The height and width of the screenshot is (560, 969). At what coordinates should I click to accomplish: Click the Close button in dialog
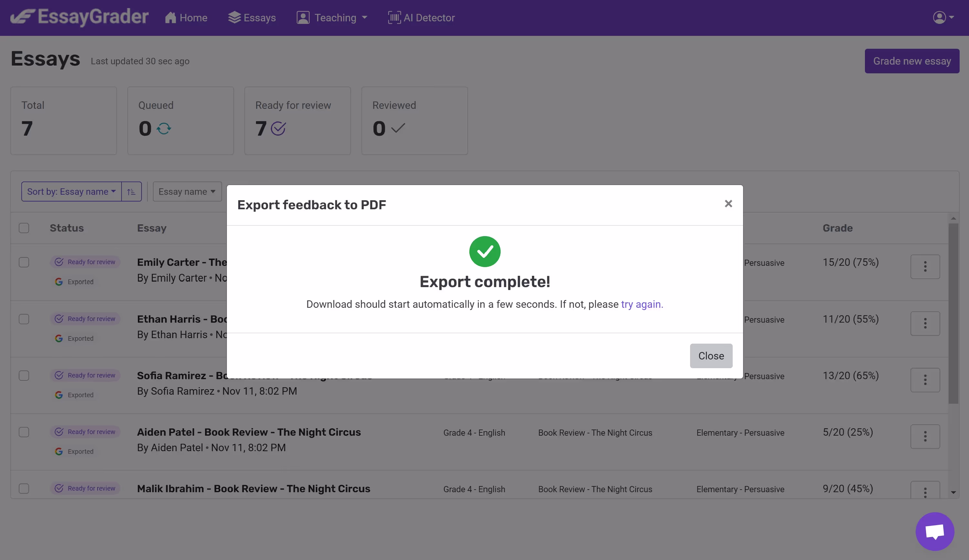click(711, 356)
